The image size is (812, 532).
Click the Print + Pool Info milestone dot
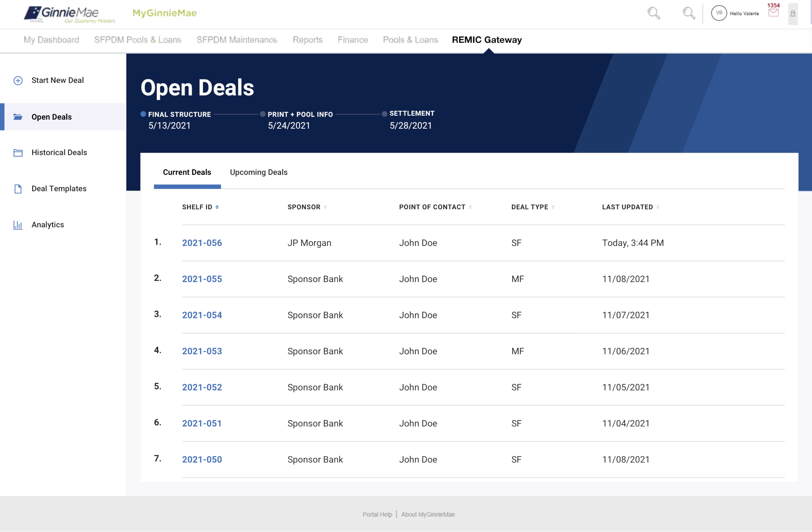[x=263, y=114]
